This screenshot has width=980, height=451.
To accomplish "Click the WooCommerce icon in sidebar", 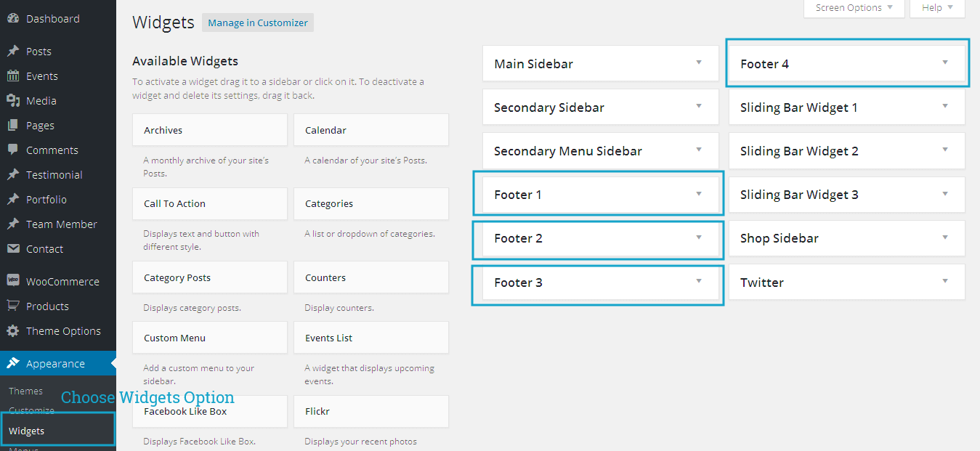I will 13,282.
